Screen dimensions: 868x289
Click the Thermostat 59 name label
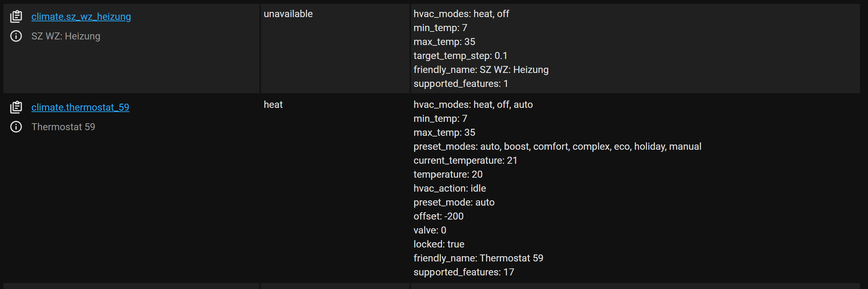coord(63,127)
